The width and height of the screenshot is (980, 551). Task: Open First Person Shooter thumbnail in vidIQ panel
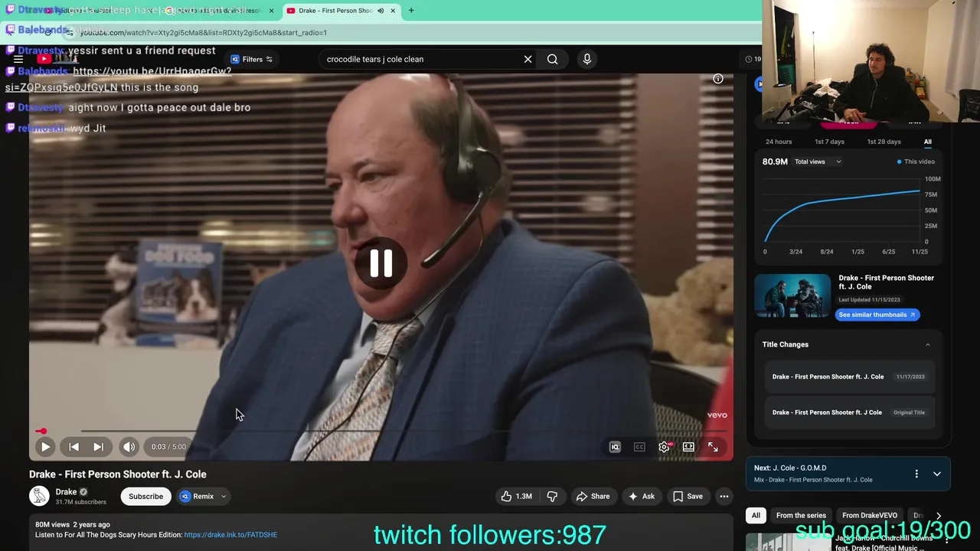pos(792,295)
